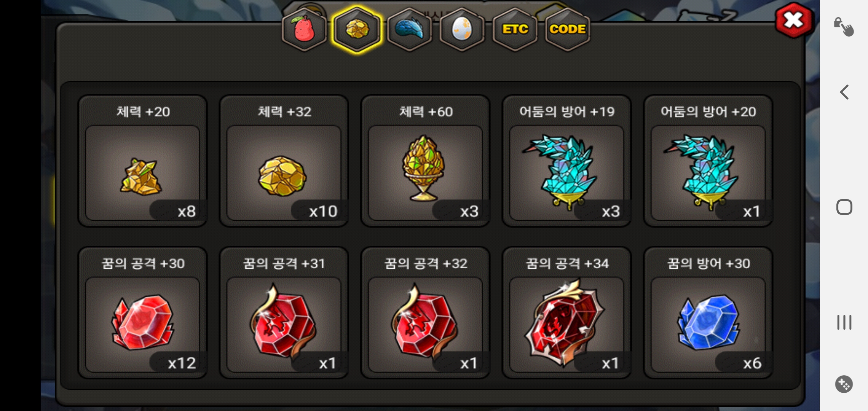The width and height of the screenshot is (868, 411).
Task: Choose the 체력 +60 golden goblet gem
Action: [425, 161]
